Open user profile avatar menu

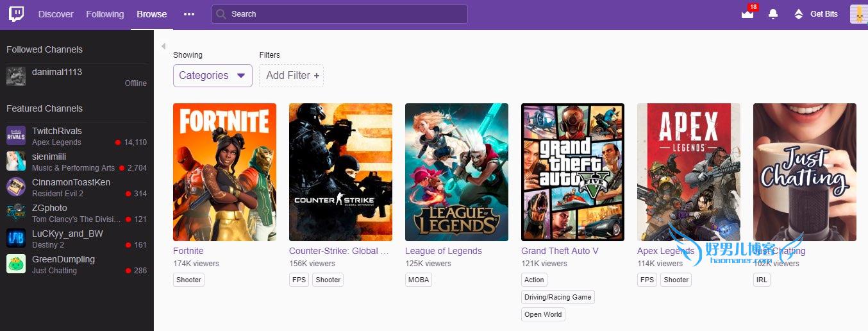click(x=858, y=14)
